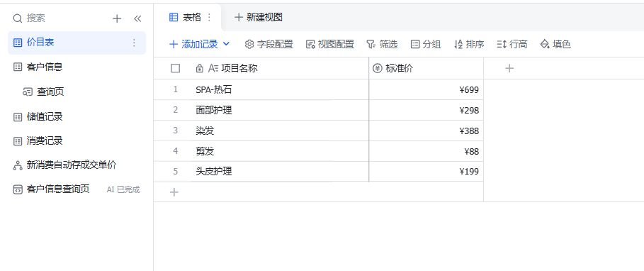Click the query page icon beside 查询页

coord(28,92)
